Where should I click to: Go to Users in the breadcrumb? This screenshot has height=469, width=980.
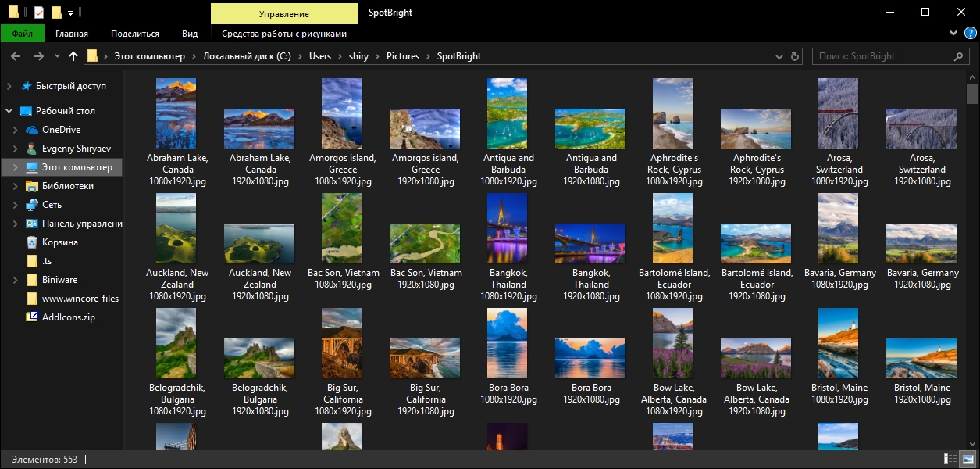coord(320,56)
